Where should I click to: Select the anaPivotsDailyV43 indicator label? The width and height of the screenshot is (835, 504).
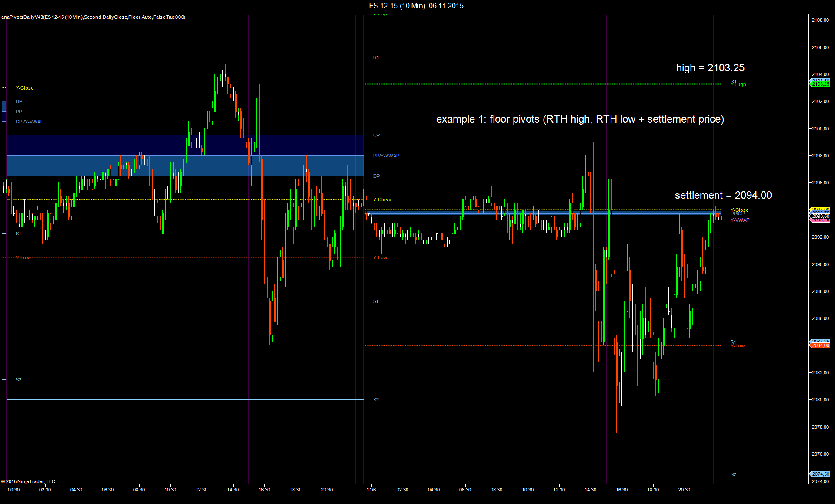(x=93, y=17)
